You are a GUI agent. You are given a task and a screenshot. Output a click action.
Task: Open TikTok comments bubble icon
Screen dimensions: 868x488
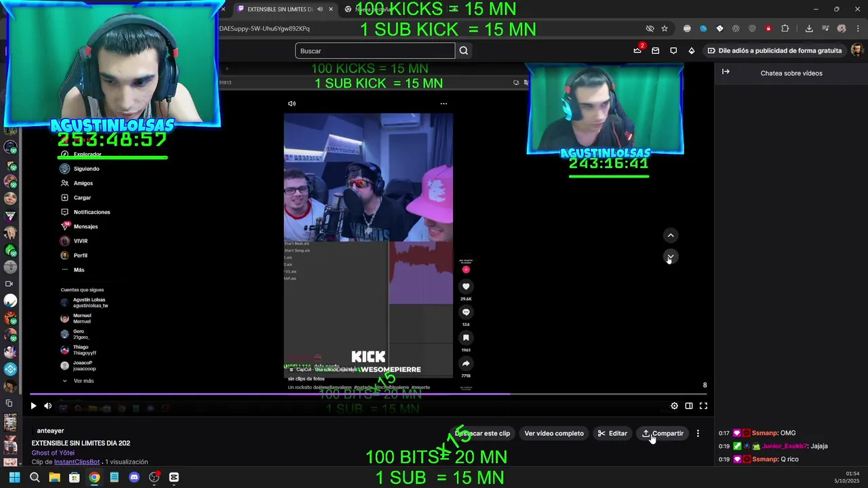466,312
